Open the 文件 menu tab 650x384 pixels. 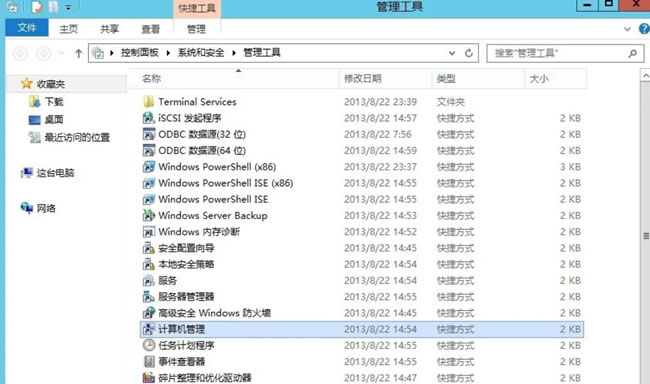(x=27, y=28)
